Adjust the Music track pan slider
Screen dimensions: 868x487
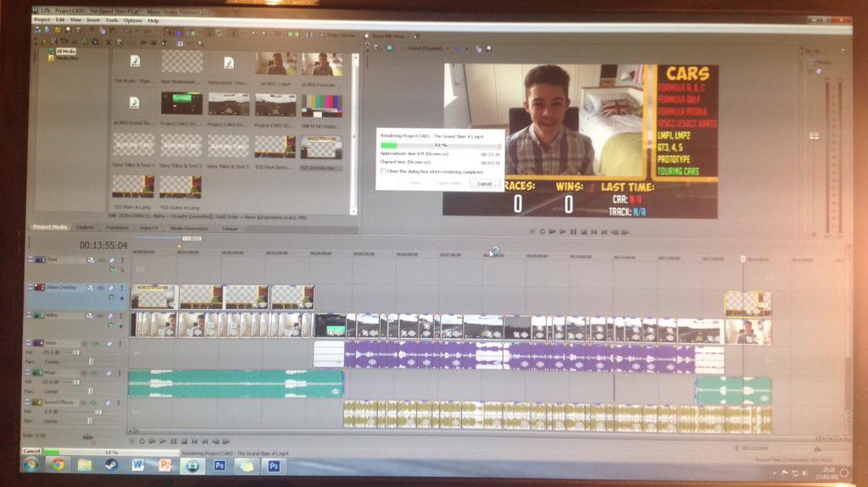[x=91, y=392]
